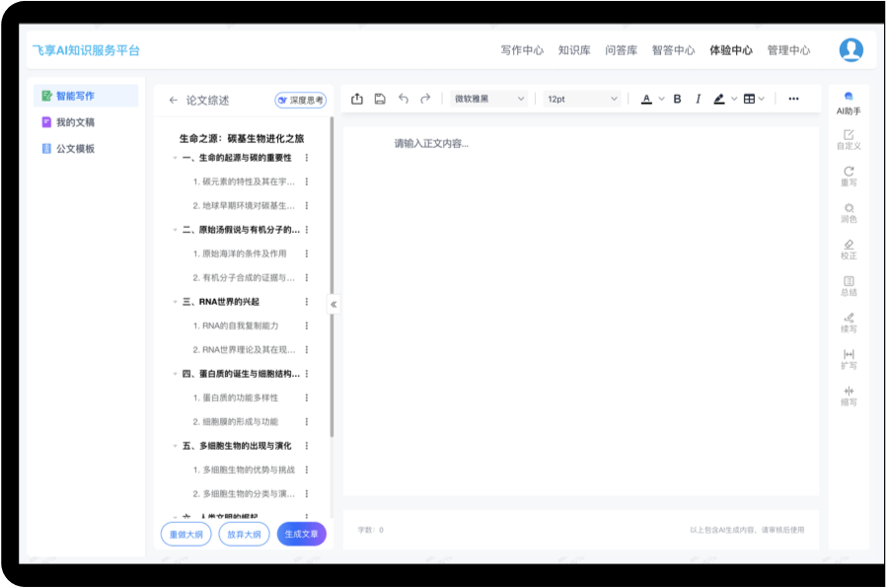The height and width of the screenshot is (588, 886).
Task: Click the 重写 rewrite tool
Action: pyautogui.click(x=849, y=177)
